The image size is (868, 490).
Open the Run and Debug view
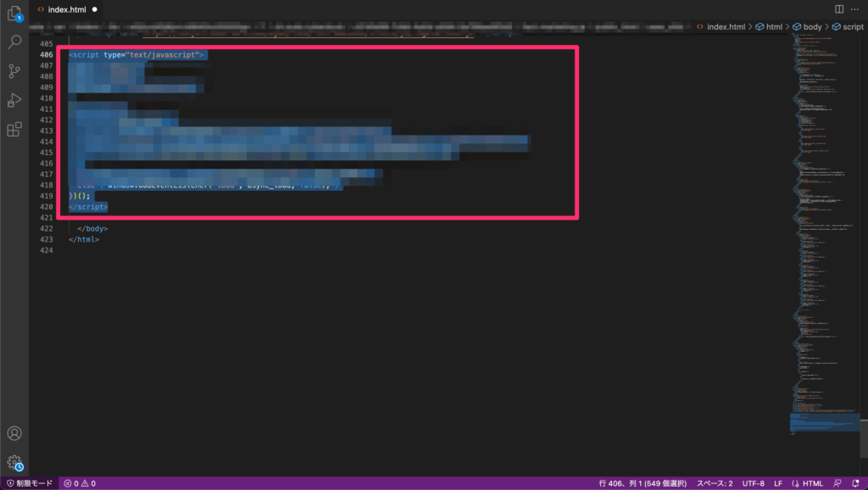click(14, 100)
